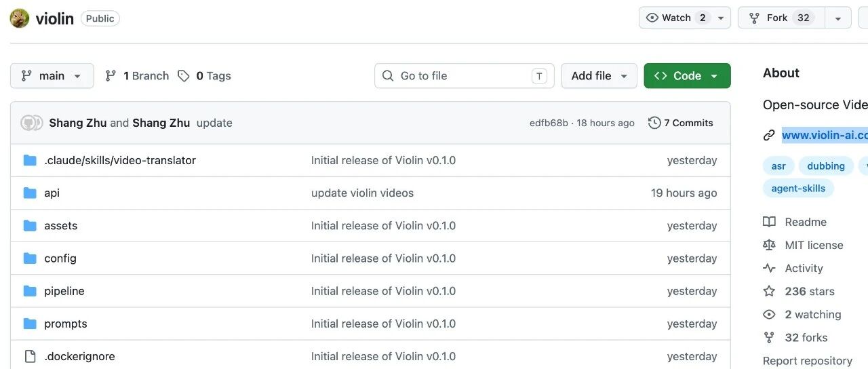
Task: Click the config folder icon
Action: 30,258
